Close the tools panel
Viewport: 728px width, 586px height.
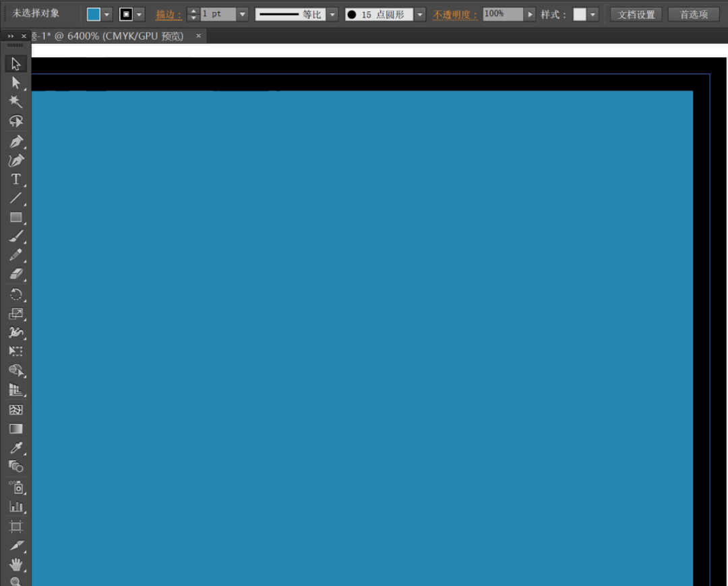pyautogui.click(x=24, y=36)
